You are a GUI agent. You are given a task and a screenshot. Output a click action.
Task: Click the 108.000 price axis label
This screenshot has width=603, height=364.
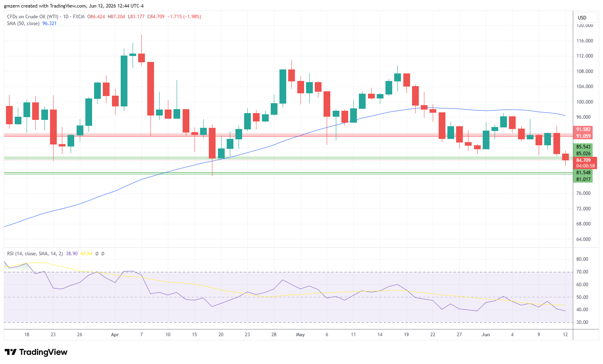[x=585, y=71]
